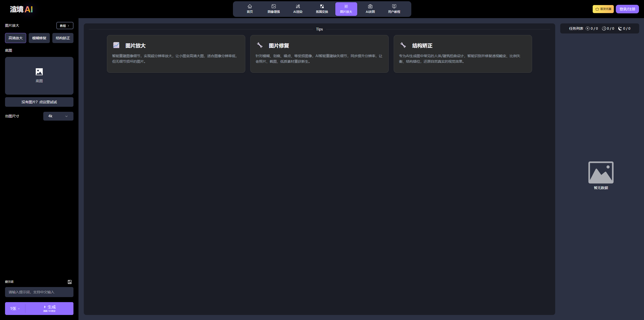644x320 pixels.
Task: Click the home icon in the top navigation
Action: point(250,6)
